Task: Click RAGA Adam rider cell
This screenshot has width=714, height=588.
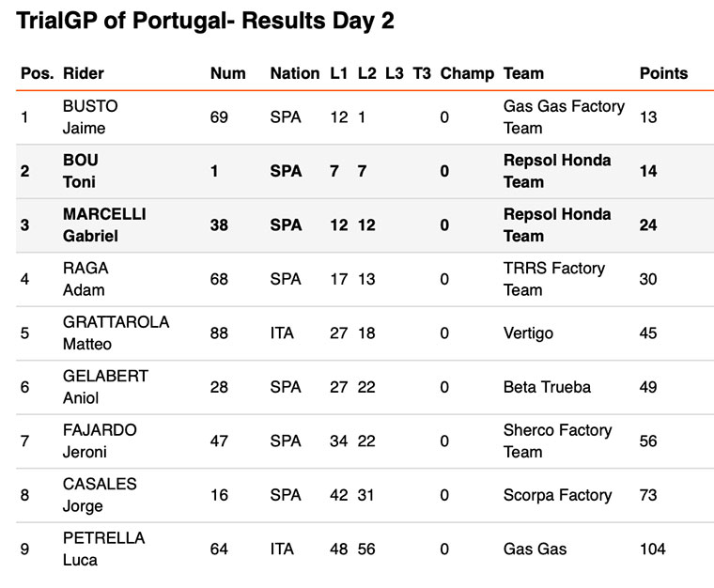Action: [86, 279]
